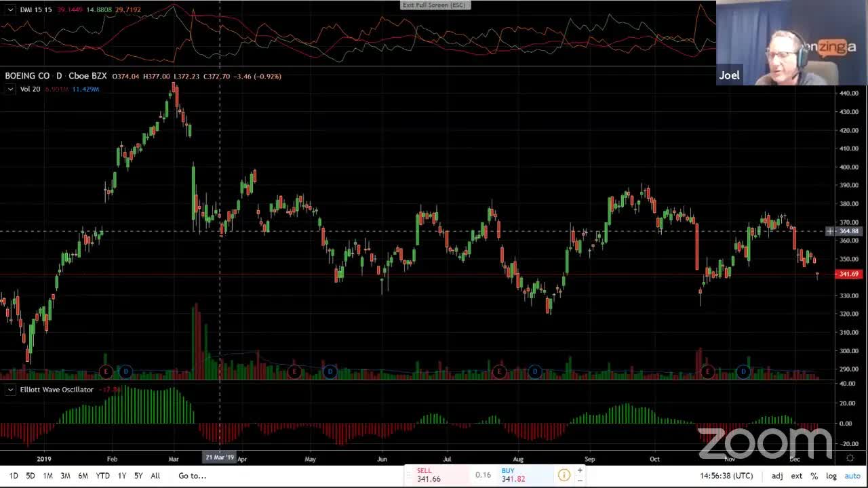The image size is (868, 488).
Task: Select the All time range
Action: pos(155,476)
